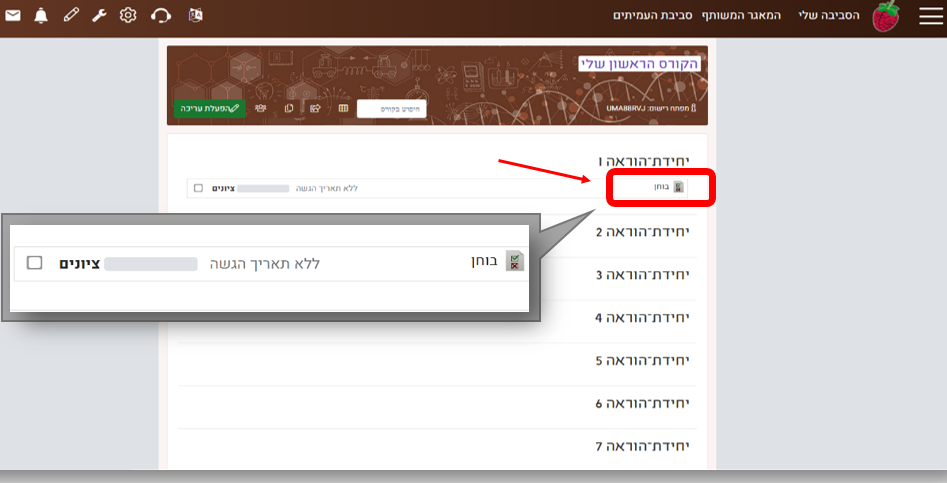Click the strawberry site logo
The image size is (947, 483).
886,16
